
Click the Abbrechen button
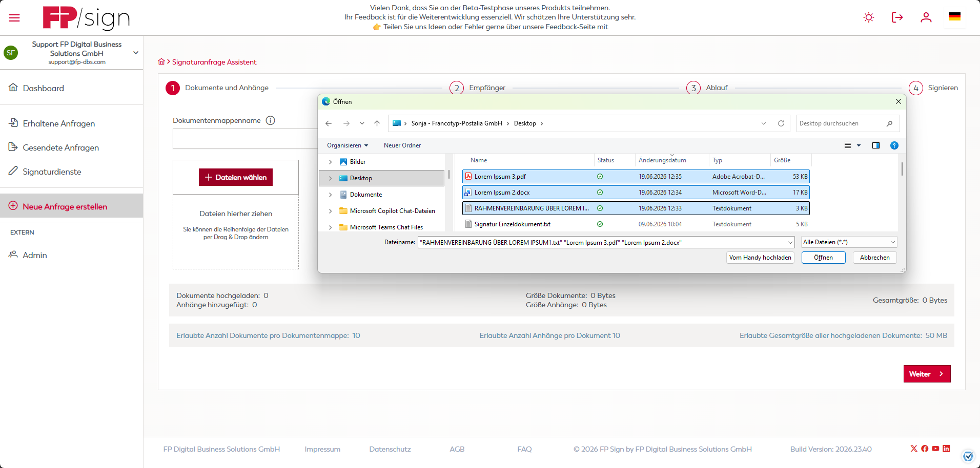(x=875, y=258)
